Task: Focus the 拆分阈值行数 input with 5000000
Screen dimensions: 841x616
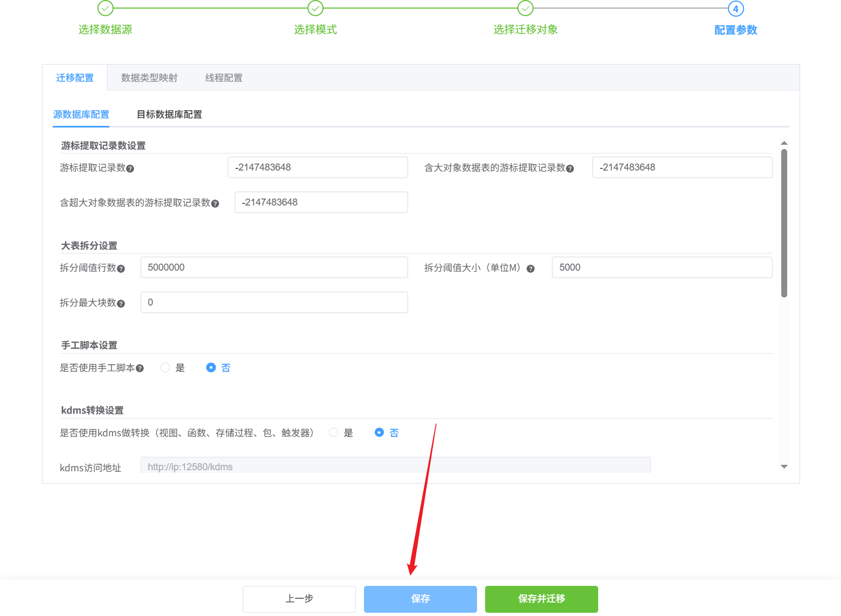Action: (x=274, y=267)
